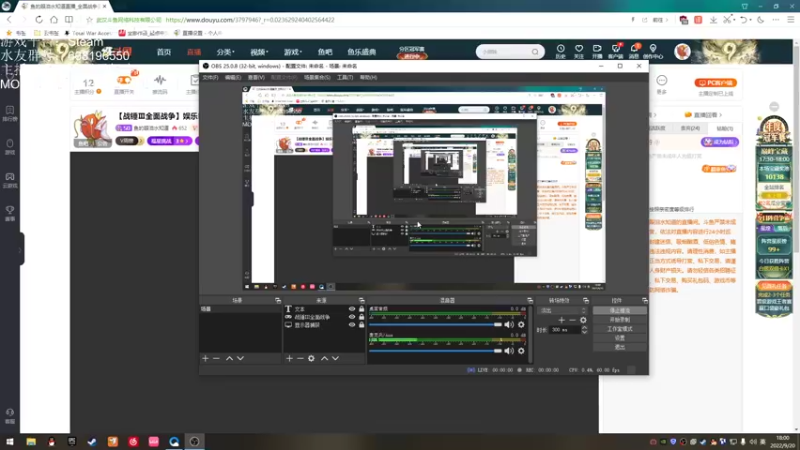This screenshot has height=450, width=800.
Task: Open 历史 history icon on Douyu header
Action: (560, 51)
